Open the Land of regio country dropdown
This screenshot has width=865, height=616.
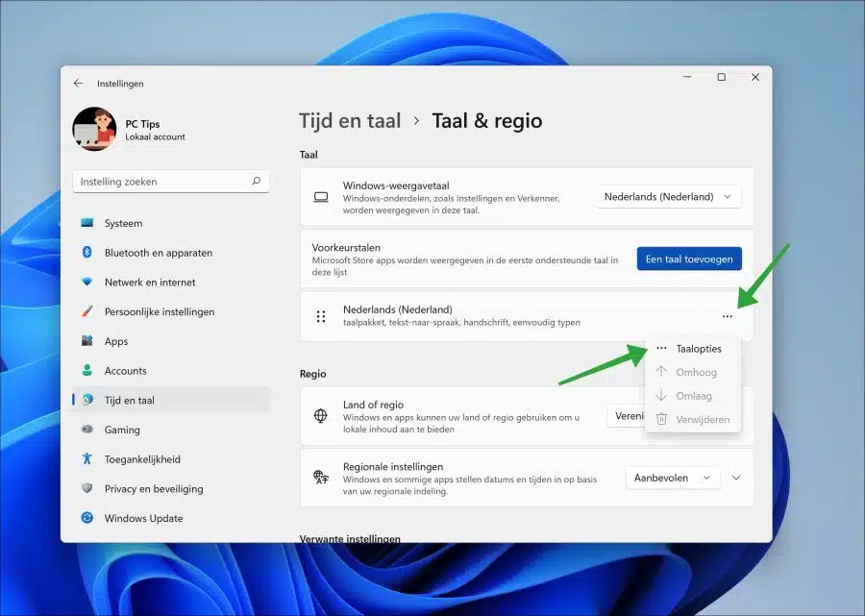pyautogui.click(x=626, y=416)
